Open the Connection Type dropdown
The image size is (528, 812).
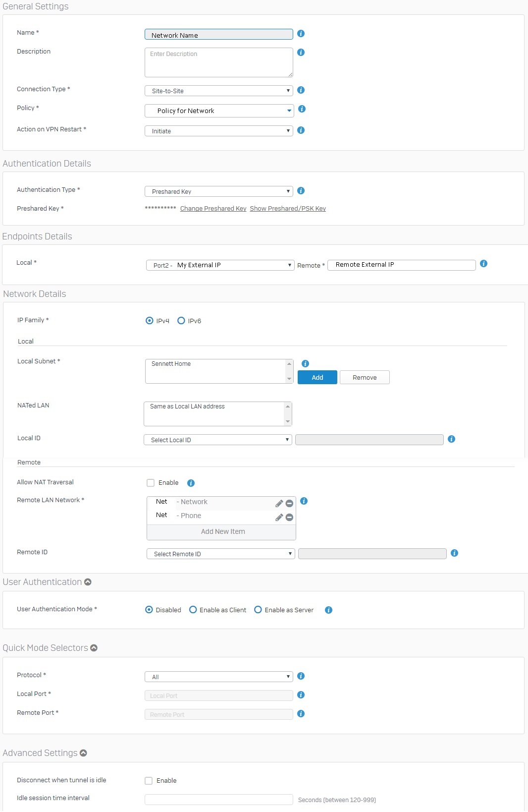pyautogui.click(x=218, y=91)
